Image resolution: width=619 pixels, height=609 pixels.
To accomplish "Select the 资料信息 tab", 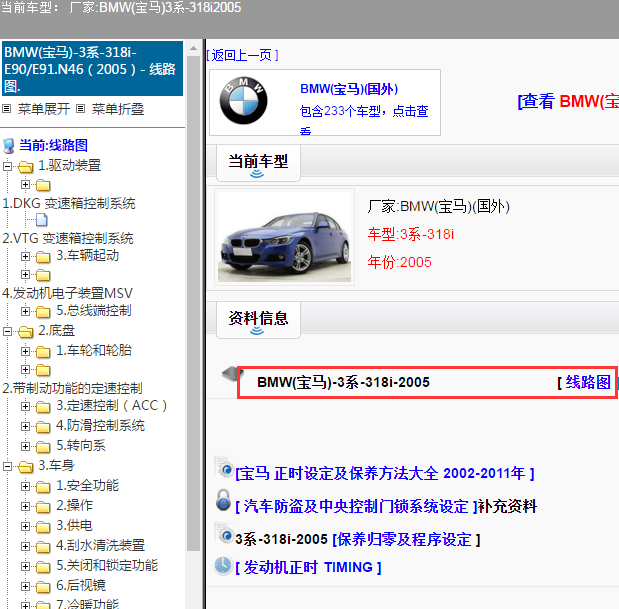I will click(258, 320).
